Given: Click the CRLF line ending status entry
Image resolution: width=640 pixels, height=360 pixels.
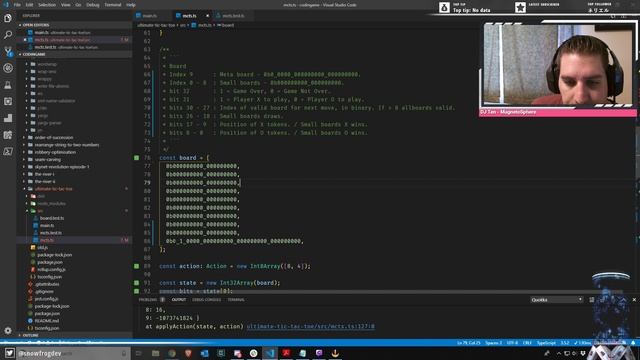Looking at the screenshot, I should coord(527,343).
